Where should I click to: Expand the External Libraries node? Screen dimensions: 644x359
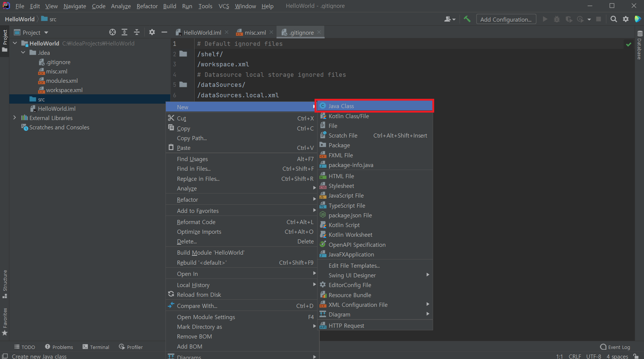(15, 118)
